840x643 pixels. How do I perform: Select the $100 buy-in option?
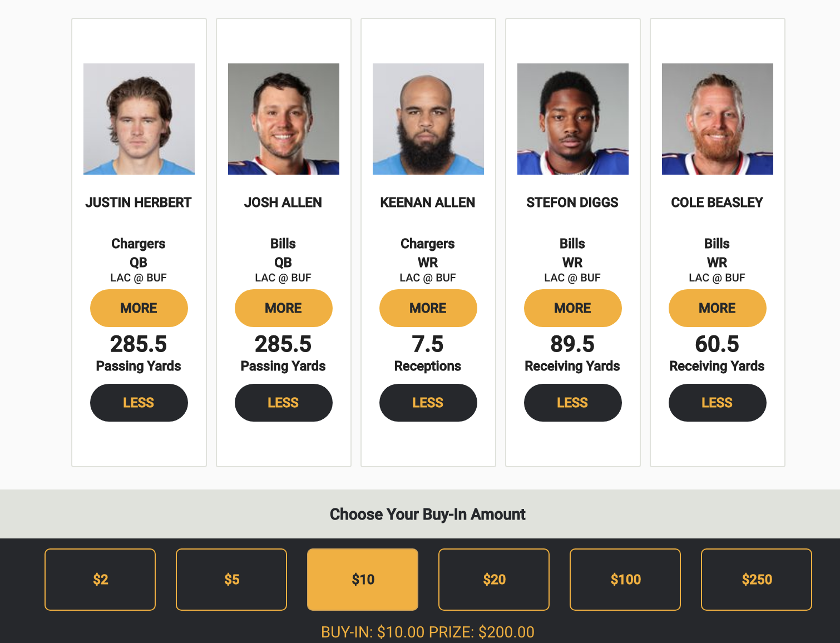click(625, 580)
